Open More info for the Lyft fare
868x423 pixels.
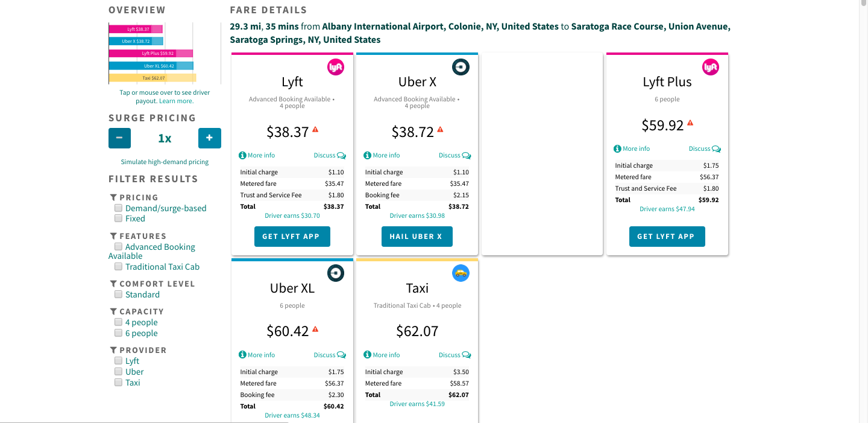(256, 155)
